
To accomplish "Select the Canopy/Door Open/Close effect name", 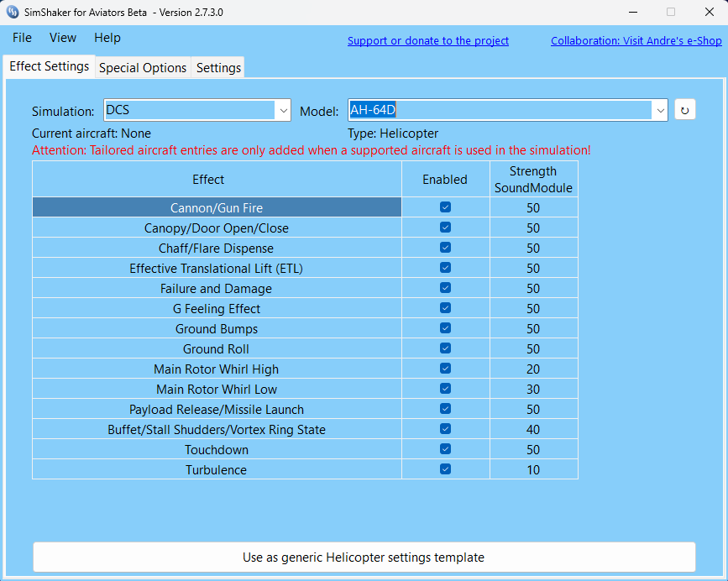I will pos(217,228).
